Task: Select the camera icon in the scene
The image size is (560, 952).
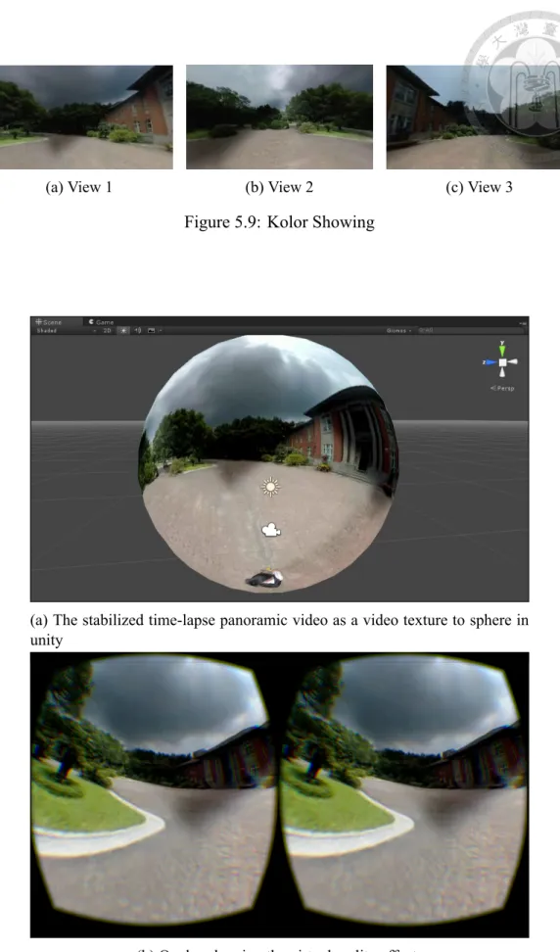Action: pos(270,530)
